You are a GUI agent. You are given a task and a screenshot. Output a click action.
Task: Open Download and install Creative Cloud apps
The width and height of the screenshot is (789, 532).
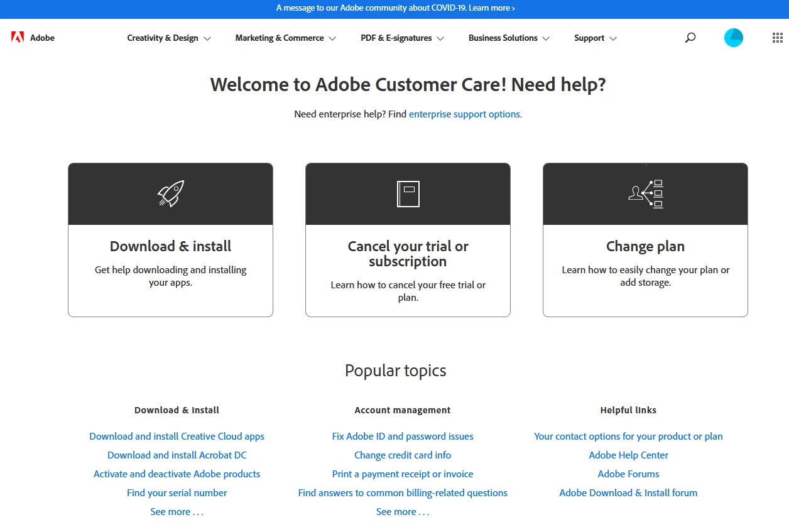click(177, 436)
